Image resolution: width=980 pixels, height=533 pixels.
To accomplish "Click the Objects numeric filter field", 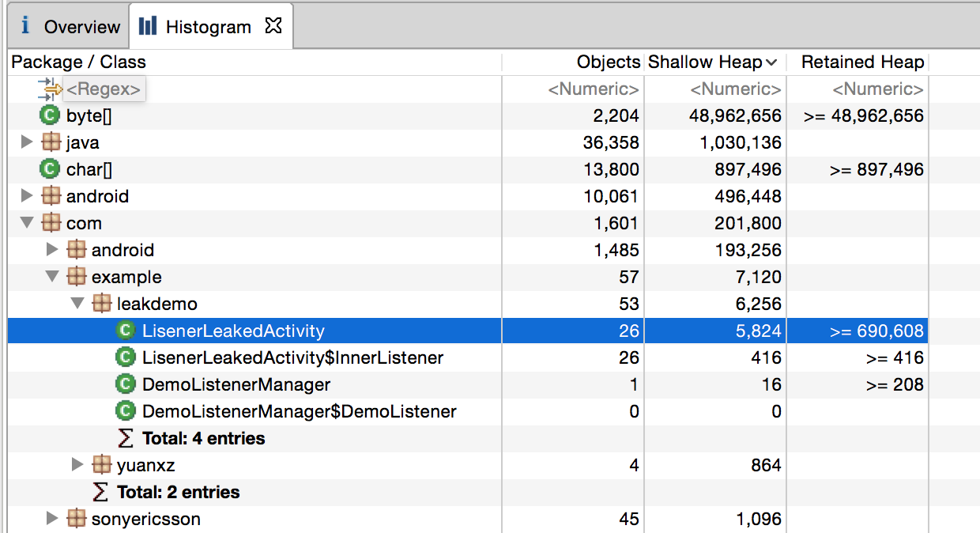I will [x=593, y=89].
